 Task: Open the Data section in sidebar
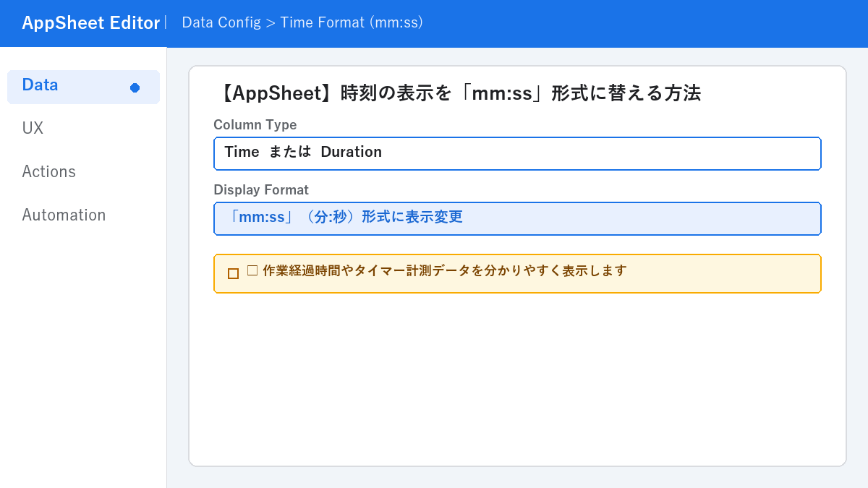click(83, 87)
